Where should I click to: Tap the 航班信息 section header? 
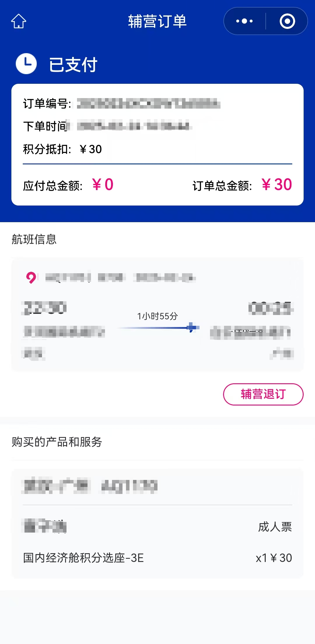point(34,239)
